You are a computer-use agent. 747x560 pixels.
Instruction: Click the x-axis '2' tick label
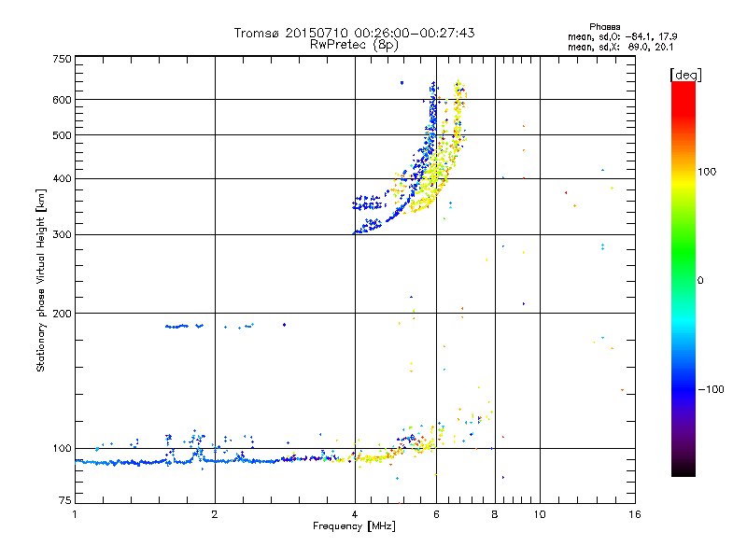click(x=215, y=514)
